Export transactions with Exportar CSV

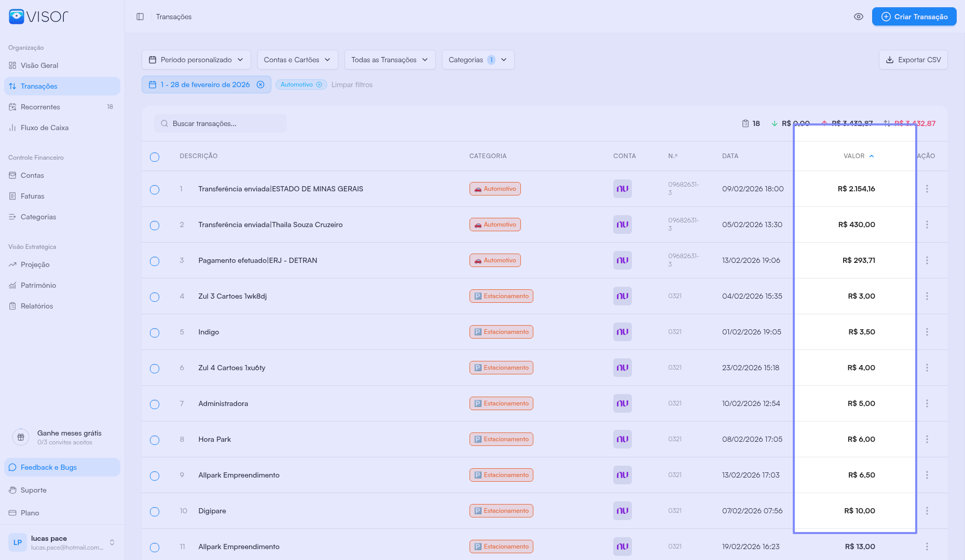click(913, 60)
